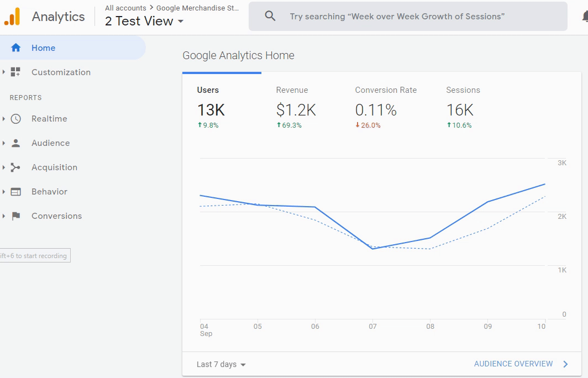Expand the Realtime reports section arrow
588x378 pixels.
tap(4, 119)
